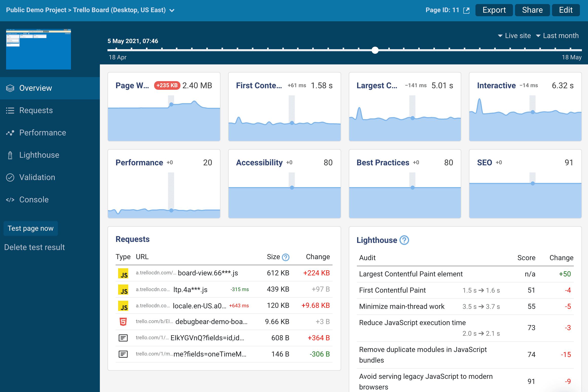Click the Export button
This screenshot has height=392, width=588.
pyautogui.click(x=494, y=10)
